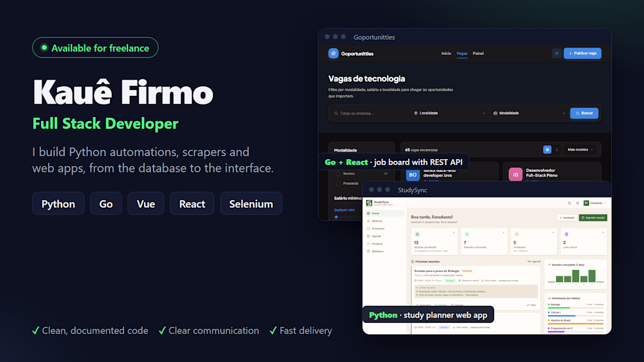Open the Ver agenda link in StudySync
This screenshot has width=644, height=362.
pyautogui.click(x=534, y=261)
